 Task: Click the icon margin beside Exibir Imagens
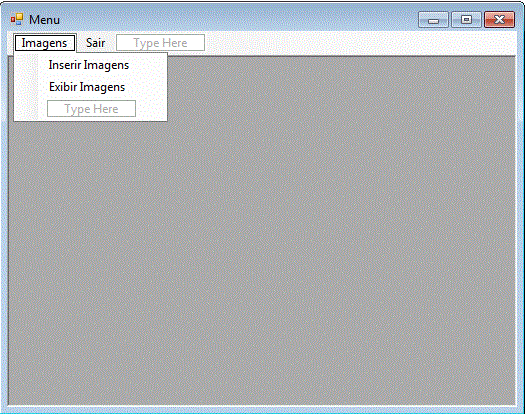(x=27, y=87)
